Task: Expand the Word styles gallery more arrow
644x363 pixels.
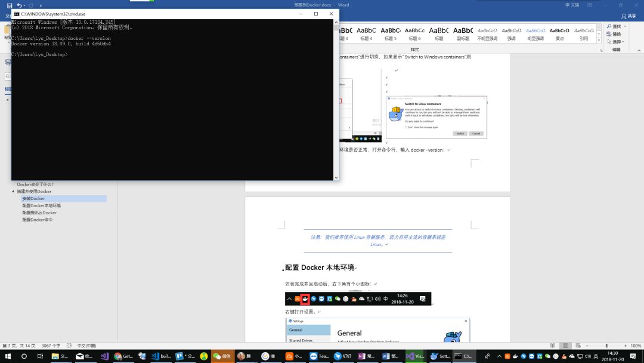Action: point(599,40)
